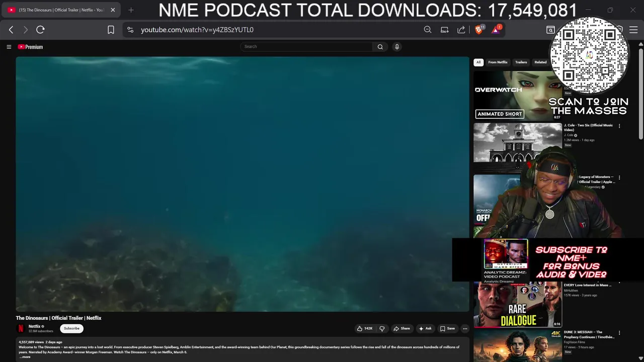This screenshot has width=644, height=362.
Task: Open Brave Rewards triangle icon
Action: pos(496,30)
